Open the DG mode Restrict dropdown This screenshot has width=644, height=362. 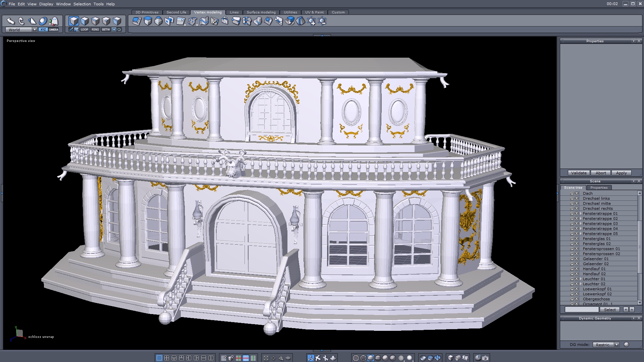point(616,345)
